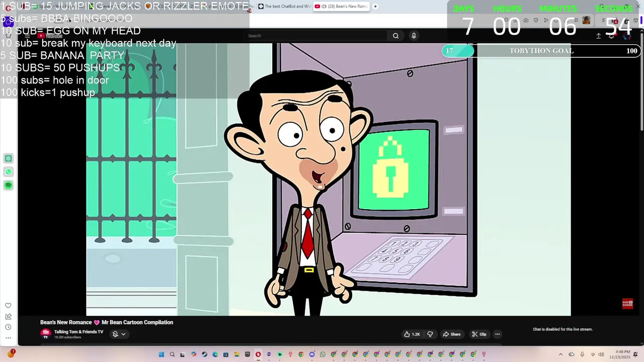Open the three-dot more actions menu
The width and height of the screenshot is (644, 362).
(497, 334)
